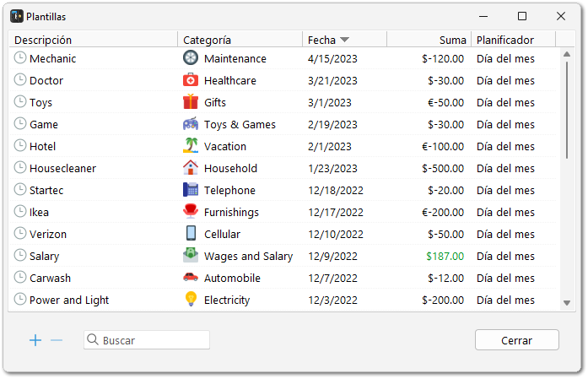Add a new template with plus button
The image size is (588, 379).
click(35, 340)
